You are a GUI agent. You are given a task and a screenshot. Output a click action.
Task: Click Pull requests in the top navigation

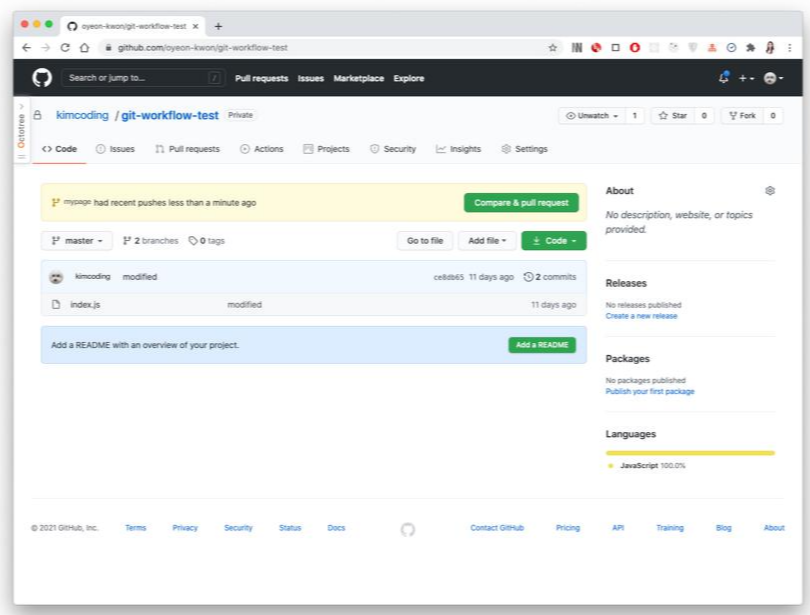(261, 78)
